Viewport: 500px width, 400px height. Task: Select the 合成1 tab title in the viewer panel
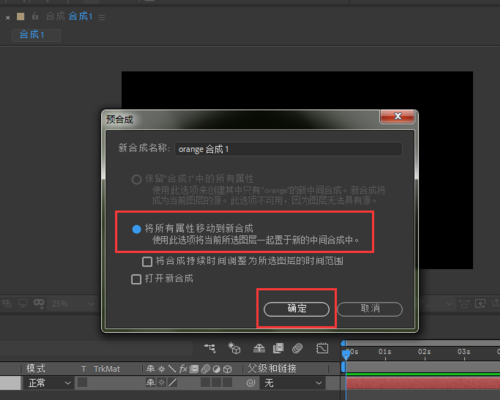pos(80,16)
